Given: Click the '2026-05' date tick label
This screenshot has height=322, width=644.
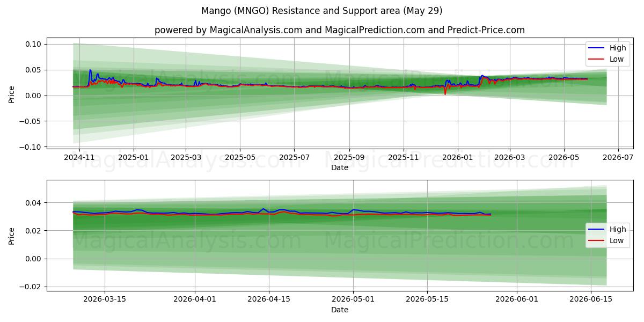Looking at the screenshot, I should [x=564, y=157].
